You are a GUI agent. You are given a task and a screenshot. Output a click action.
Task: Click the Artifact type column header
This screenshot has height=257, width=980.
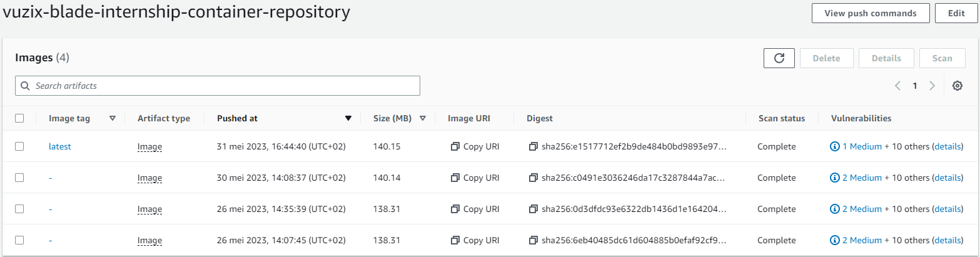(x=164, y=118)
